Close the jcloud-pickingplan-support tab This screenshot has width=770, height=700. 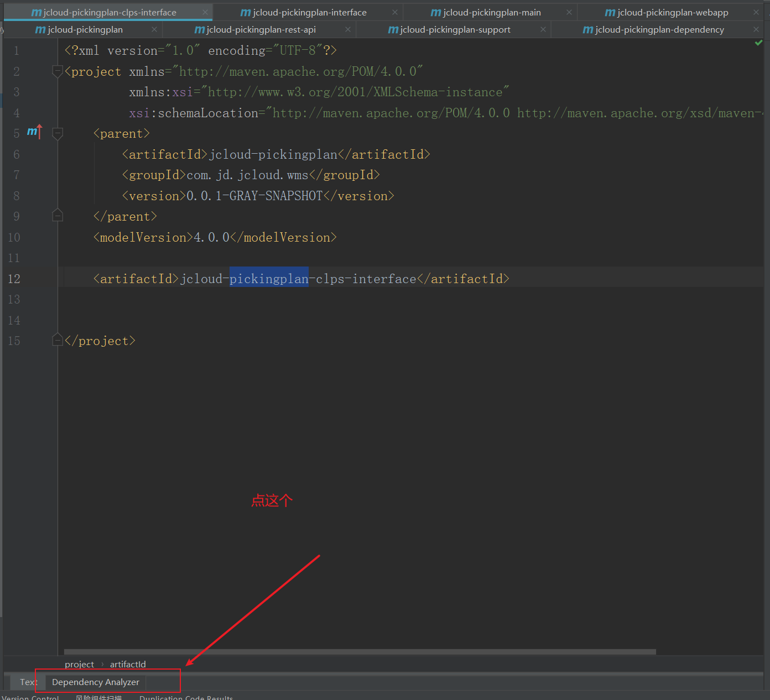pos(543,29)
